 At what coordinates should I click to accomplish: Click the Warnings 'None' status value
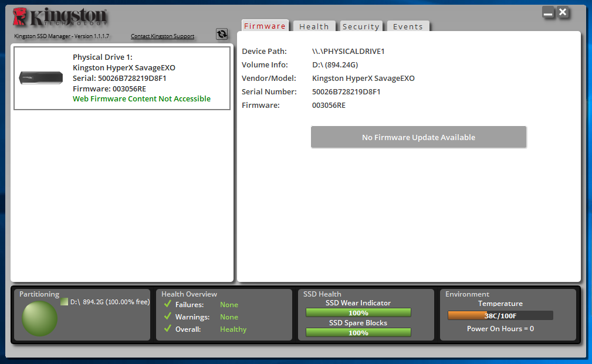(229, 317)
